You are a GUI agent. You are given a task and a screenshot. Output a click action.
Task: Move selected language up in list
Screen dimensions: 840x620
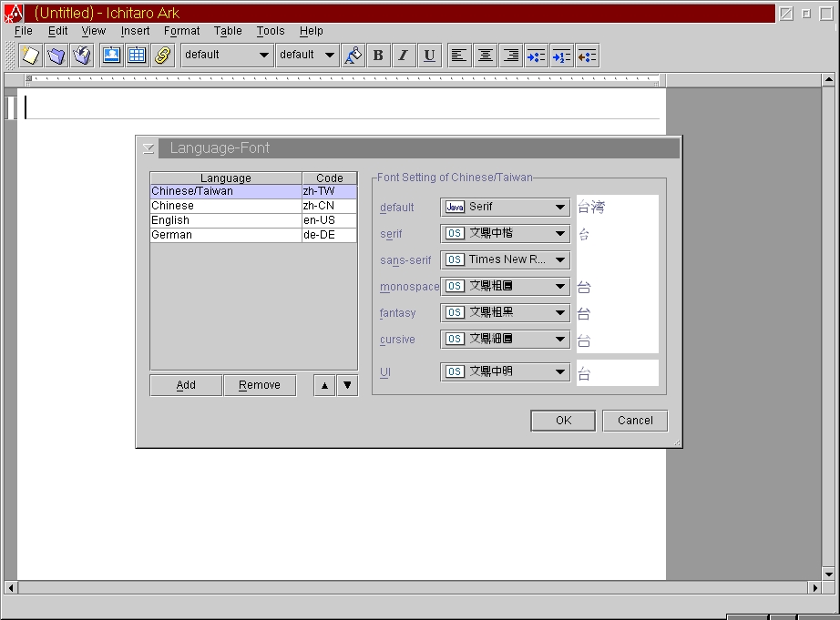coord(324,385)
